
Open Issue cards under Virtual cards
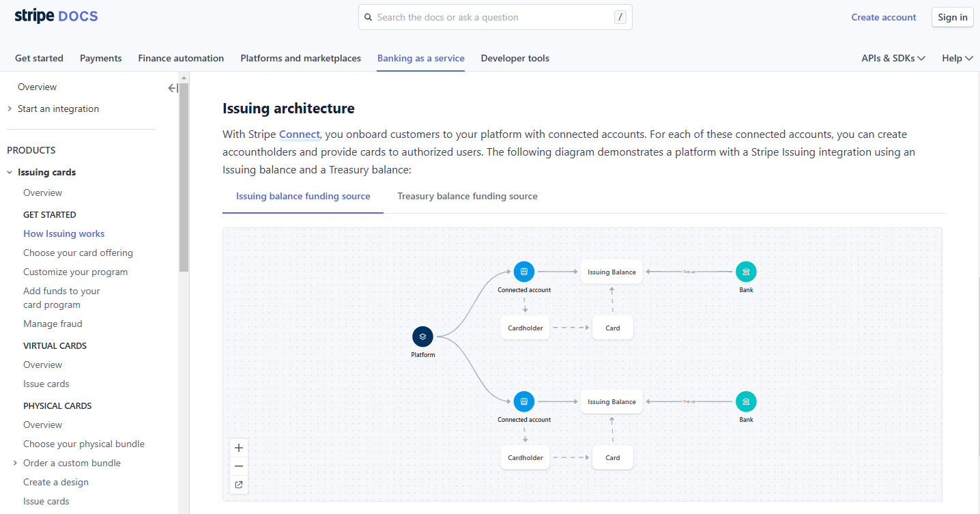pos(46,384)
